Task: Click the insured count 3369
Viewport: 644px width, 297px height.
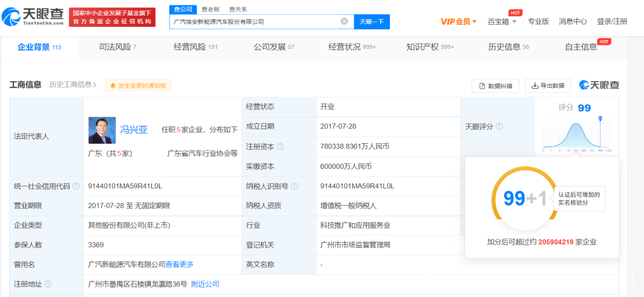Action: [x=96, y=245]
